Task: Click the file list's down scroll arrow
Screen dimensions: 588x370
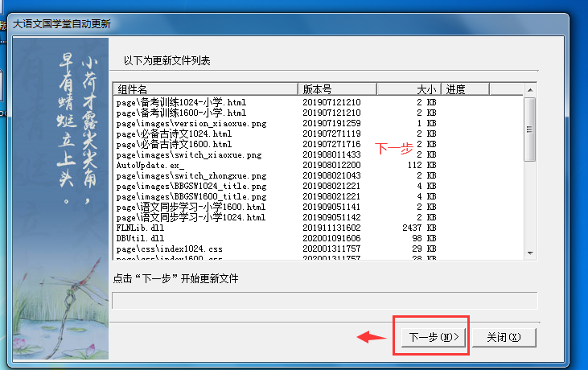Action: (530, 253)
